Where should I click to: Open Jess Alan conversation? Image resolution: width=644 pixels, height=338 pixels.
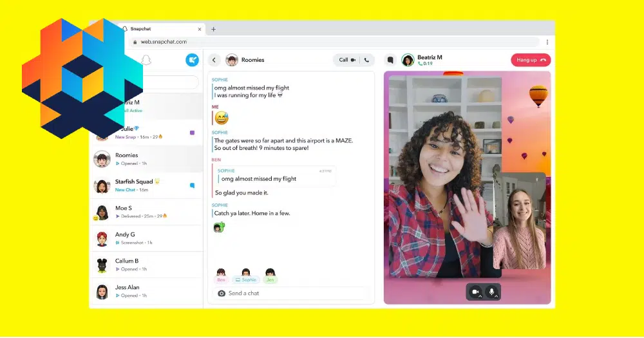[147, 291]
